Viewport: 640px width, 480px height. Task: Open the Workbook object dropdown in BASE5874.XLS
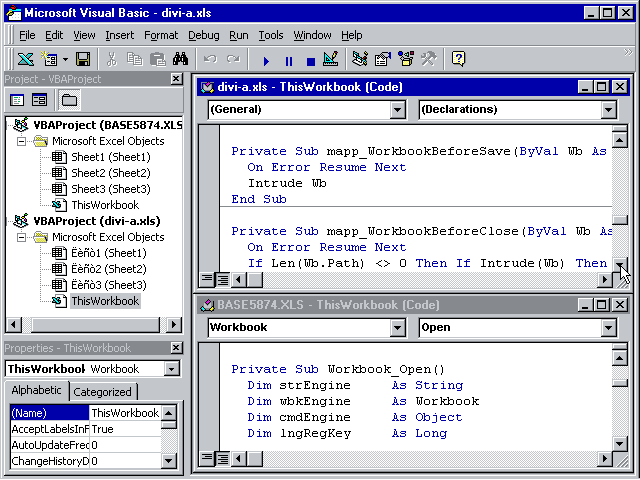(397, 327)
